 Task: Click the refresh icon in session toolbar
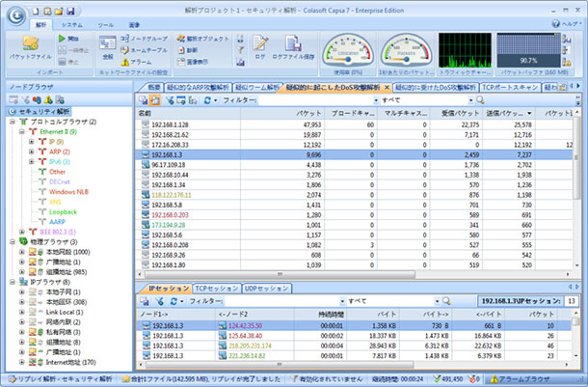[174, 301]
